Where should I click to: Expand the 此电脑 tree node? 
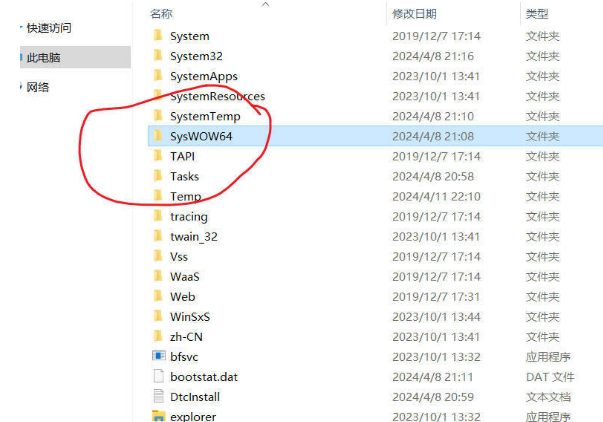click(x=21, y=57)
